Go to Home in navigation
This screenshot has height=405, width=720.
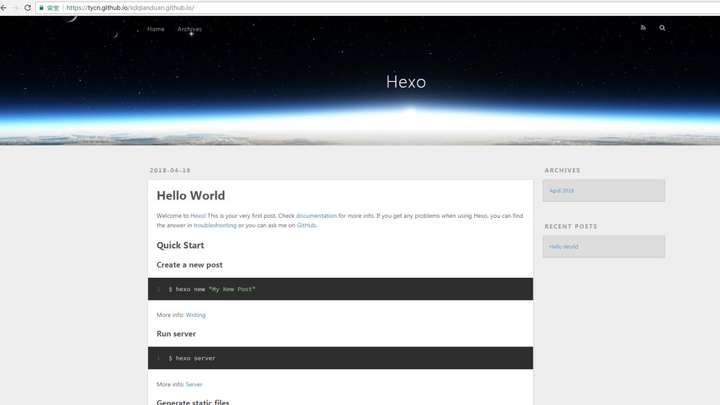pos(156,29)
